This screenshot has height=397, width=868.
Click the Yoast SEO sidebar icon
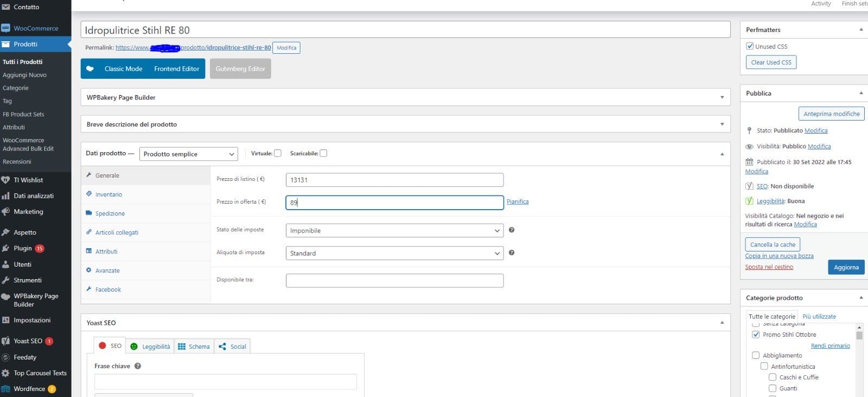[6, 341]
